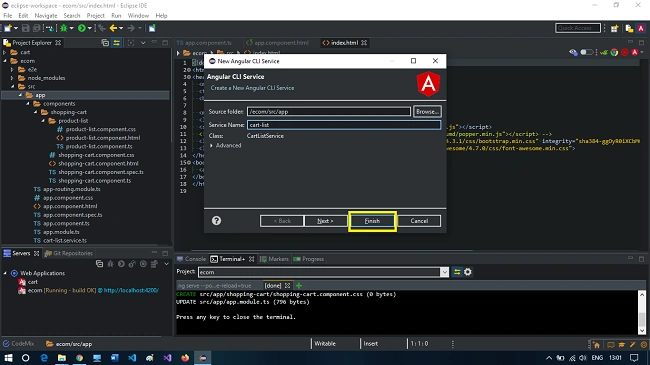Click the New wizard toolbar icon
The image size is (650, 365).
click(7, 28)
